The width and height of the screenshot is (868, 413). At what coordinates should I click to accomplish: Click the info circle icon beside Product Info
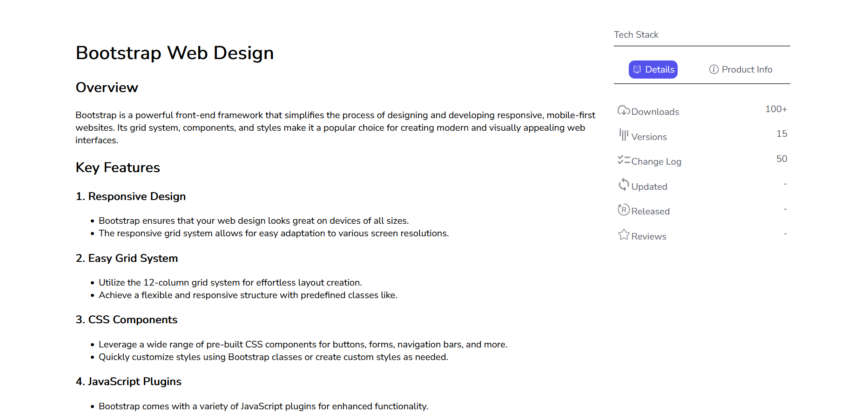point(713,70)
